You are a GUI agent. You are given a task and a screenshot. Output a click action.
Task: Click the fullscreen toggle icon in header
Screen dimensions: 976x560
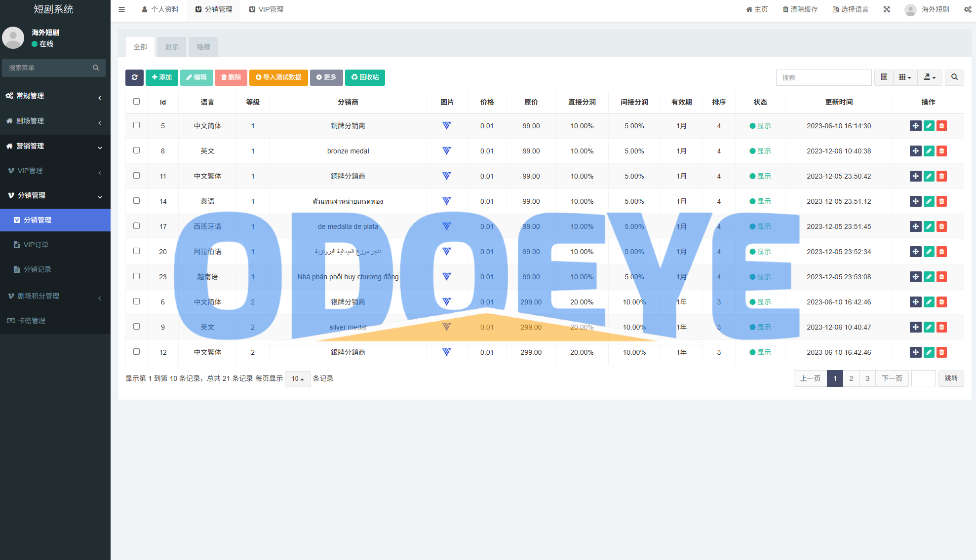(x=887, y=9)
